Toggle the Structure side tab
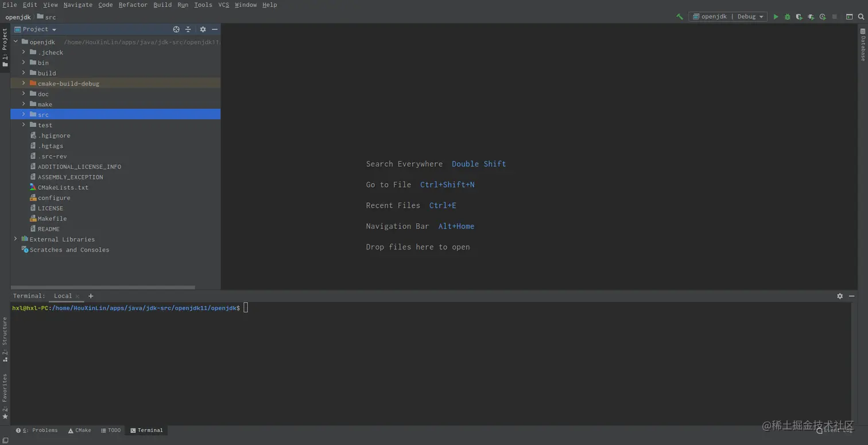Screen dimensions: 868x445 (x=5, y=339)
